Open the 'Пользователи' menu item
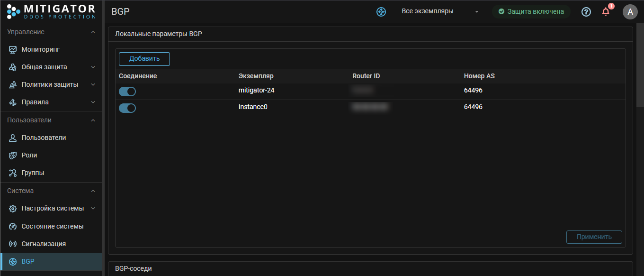 pos(44,138)
